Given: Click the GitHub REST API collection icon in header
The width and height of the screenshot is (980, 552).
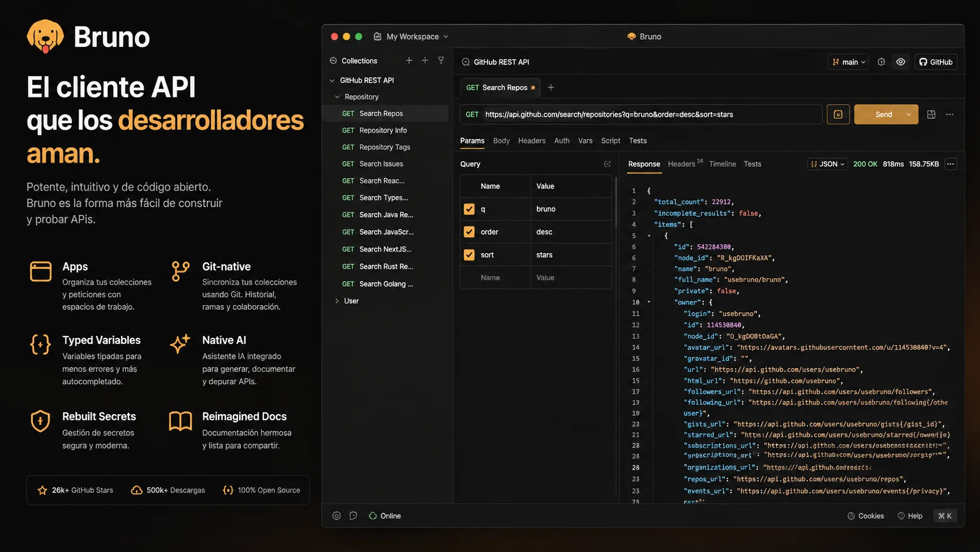Looking at the screenshot, I should 466,62.
